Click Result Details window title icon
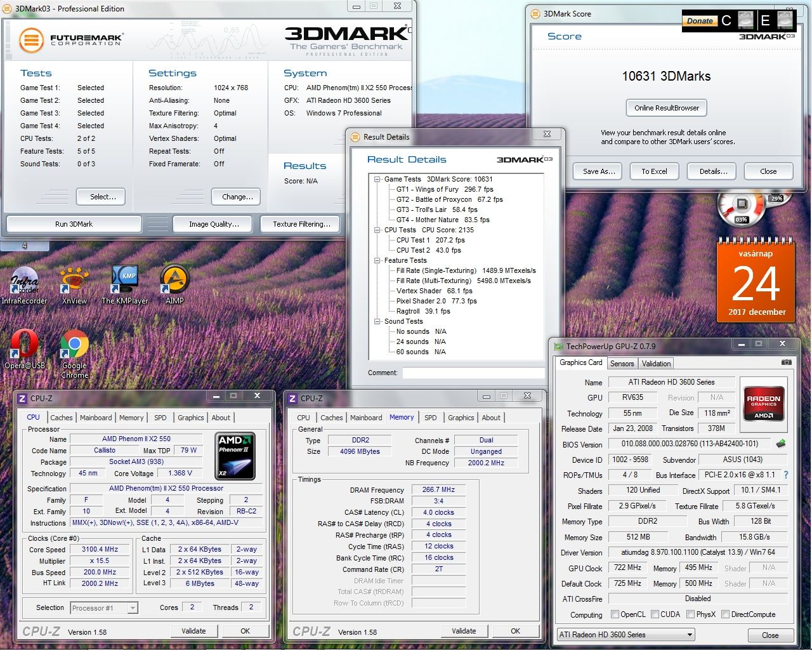 355,136
